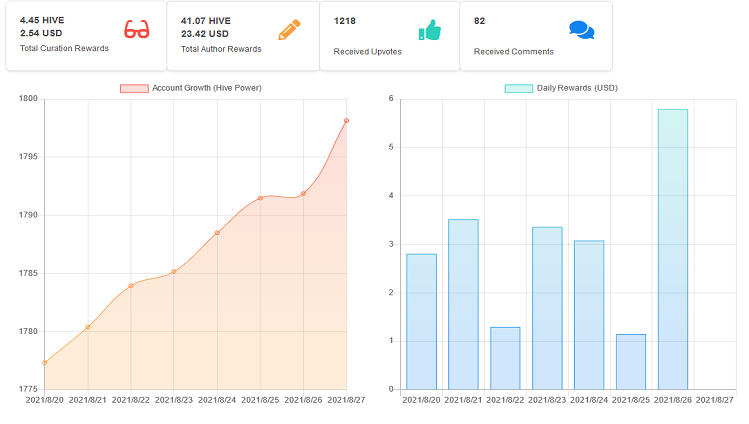Viewport: 749px width, 424px height.
Task: Click the red glasses curation icon
Action: click(x=137, y=29)
